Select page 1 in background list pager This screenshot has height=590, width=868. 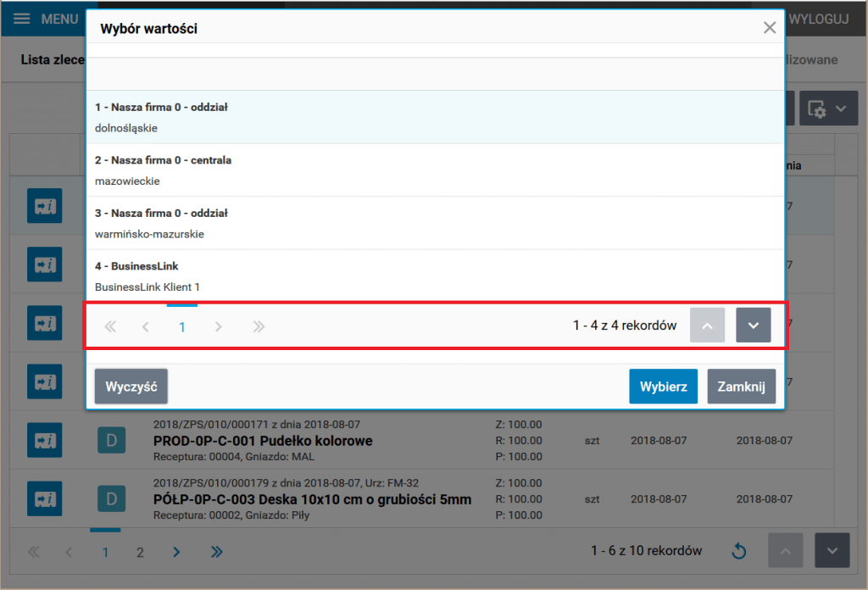(x=105, y=552)
